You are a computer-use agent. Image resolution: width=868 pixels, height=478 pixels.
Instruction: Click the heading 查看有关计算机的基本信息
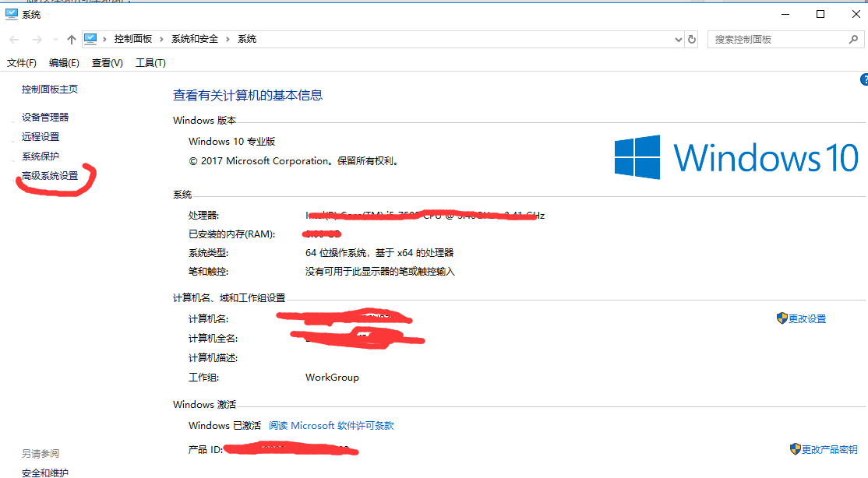click(248, 95)
